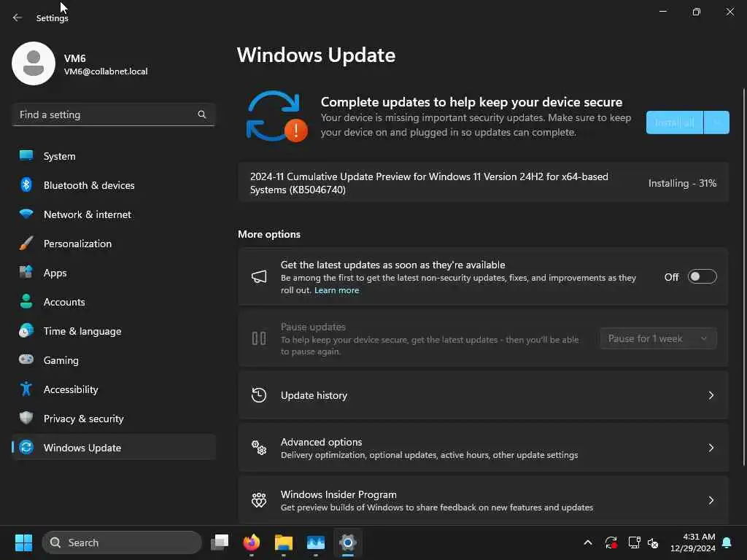The width and height of the screenshot is (747, 560).
Task: Click the Accounts person icon
Action: click(x=26, y=301)
